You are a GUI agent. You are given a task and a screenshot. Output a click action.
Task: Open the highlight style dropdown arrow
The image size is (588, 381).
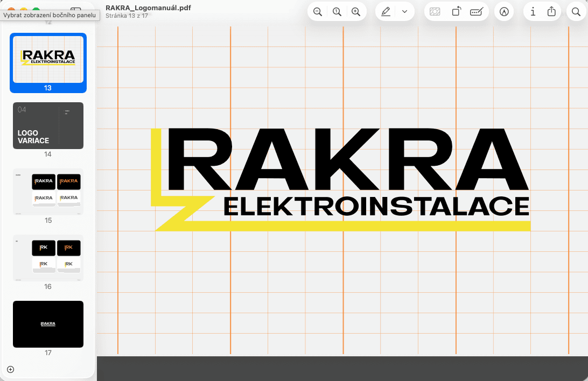404,12
